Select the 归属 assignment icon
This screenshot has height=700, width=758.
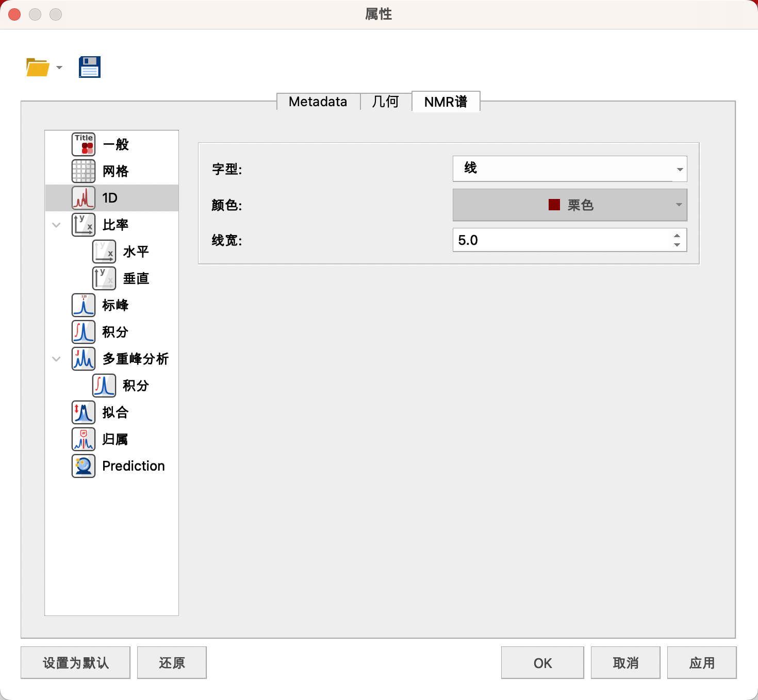[84, 439]
